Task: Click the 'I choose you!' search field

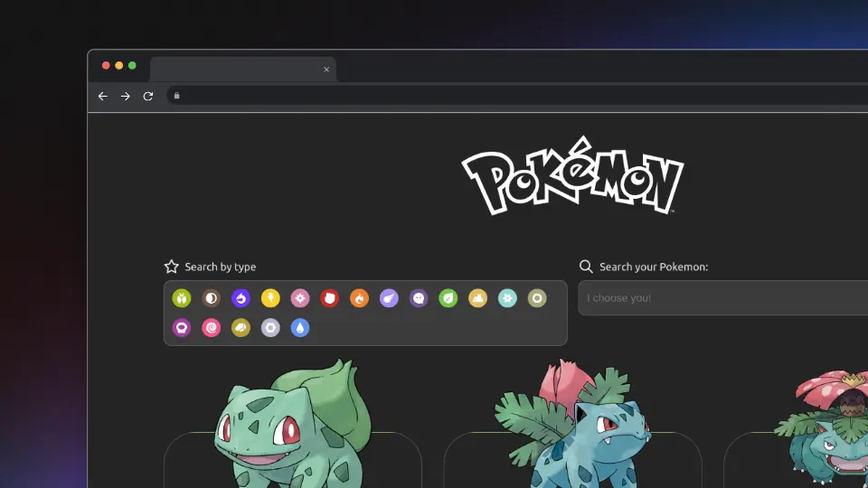Action: pos(723,298)
